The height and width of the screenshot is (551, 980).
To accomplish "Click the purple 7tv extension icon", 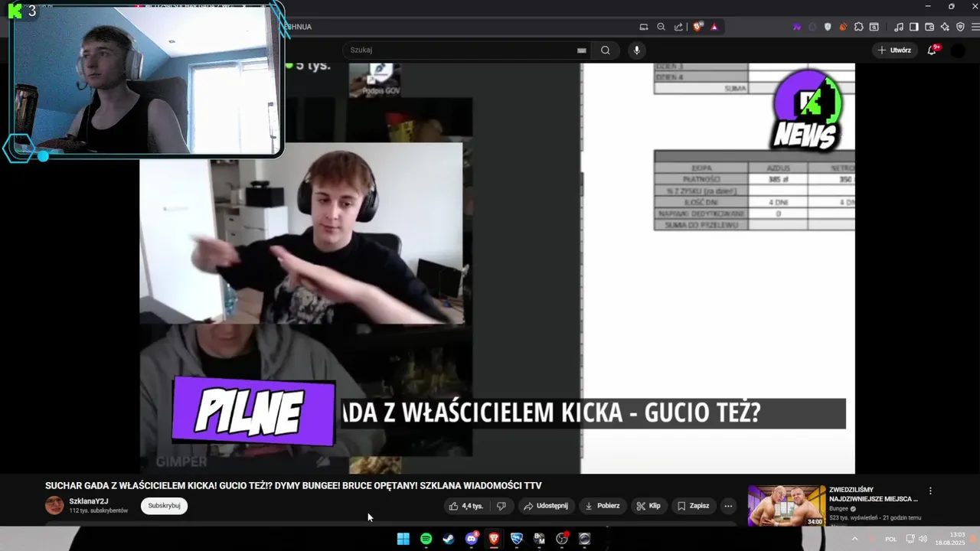I will pos(797,27).
